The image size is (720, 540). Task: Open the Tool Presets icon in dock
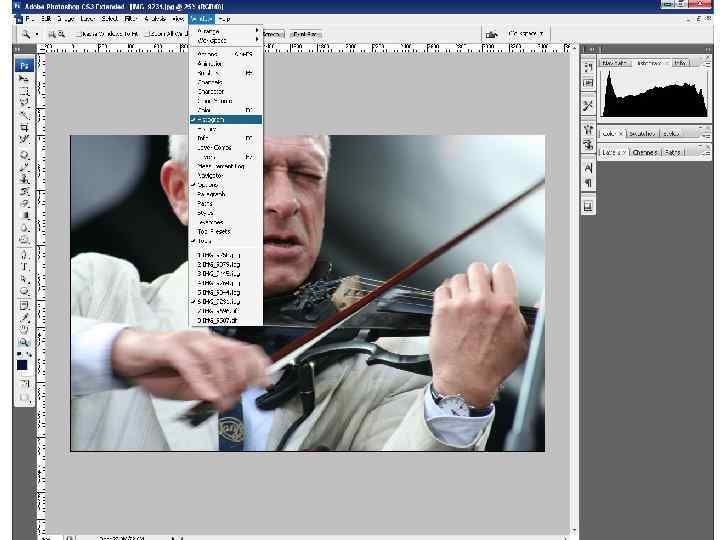pos(588,106)
